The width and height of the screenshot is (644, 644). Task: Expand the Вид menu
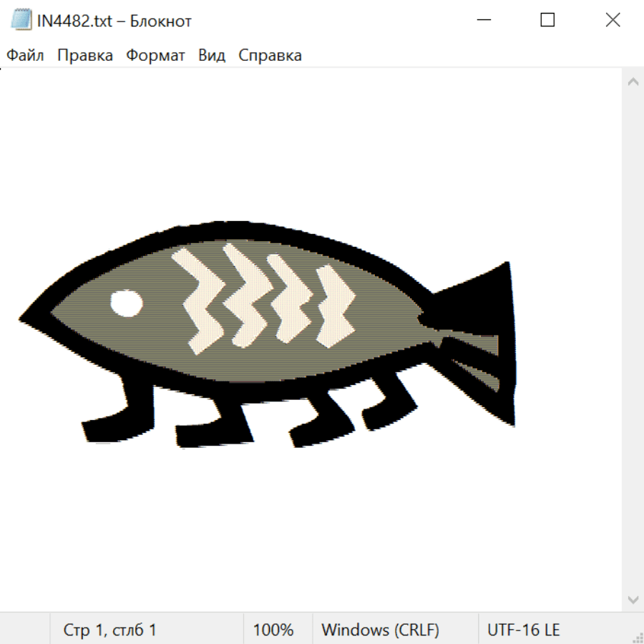click(212, 56)
